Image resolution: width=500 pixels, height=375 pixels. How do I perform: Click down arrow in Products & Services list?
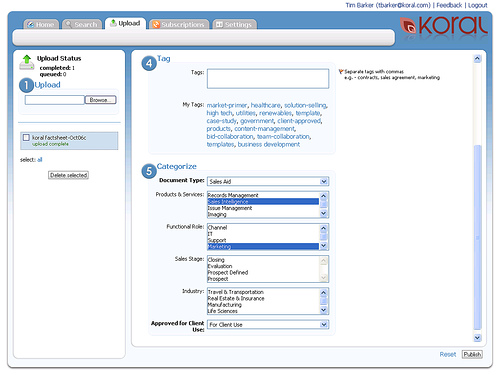(x=323, y=213)
